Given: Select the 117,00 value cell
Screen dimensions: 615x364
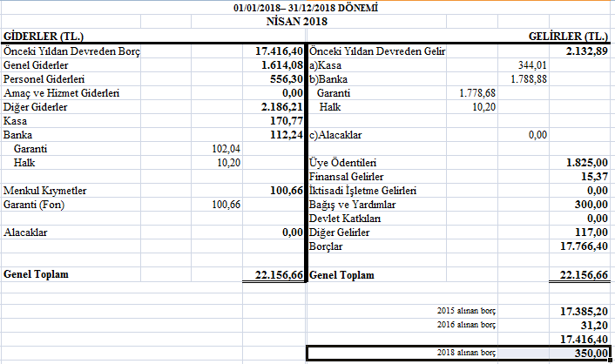Looking at the screenshot, I should point(591,233).
